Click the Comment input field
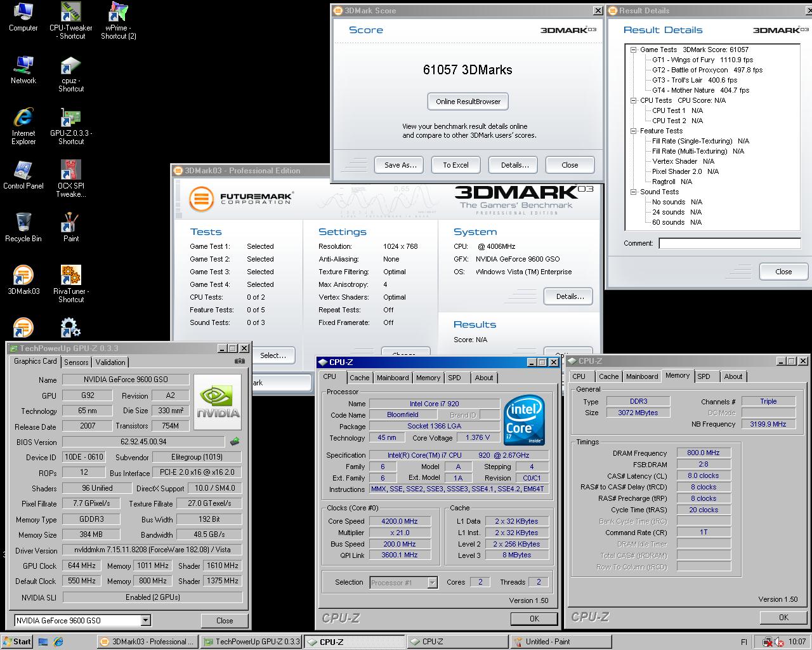Viewport: 812px width, 650px height. coord(730,244)
